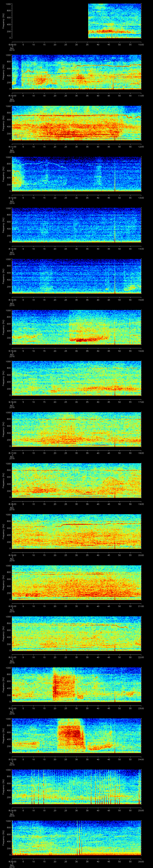The height and width of the screenshot is (868, 153).
Task: Click the 22:00 end time label
Action: pyautogui.click(x=141, y=657)
